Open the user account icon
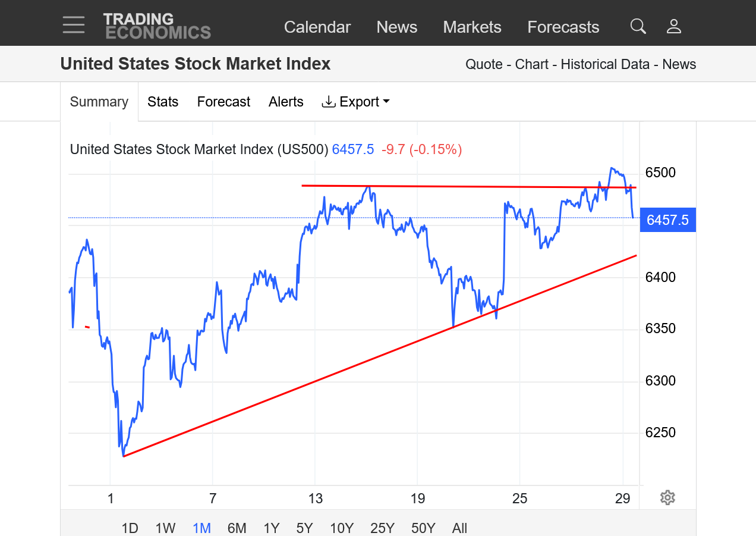 coord(673,26)
